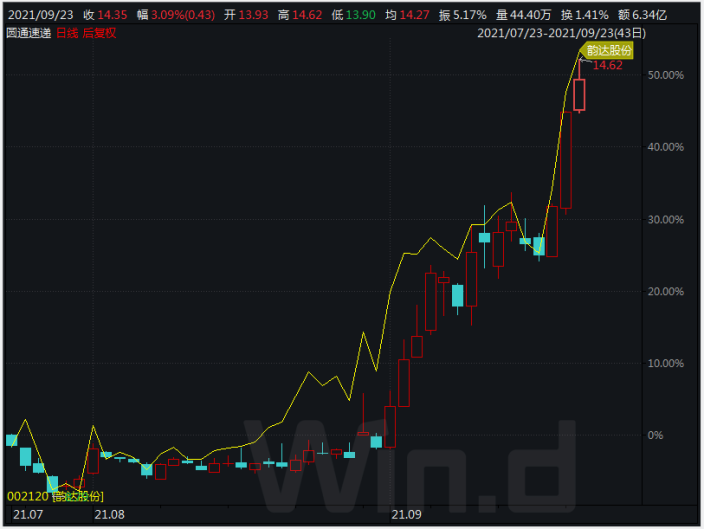Open the 日线 period selector

[x=66, y=32]
